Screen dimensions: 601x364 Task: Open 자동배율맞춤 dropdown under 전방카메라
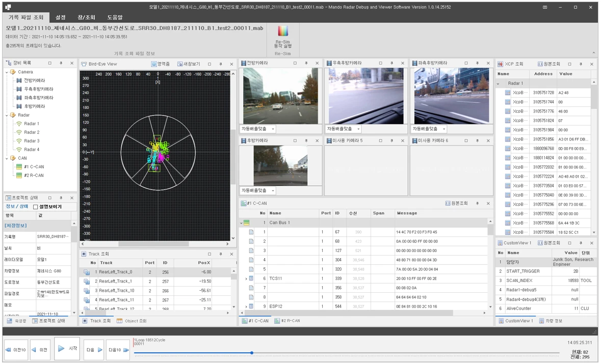click(x=273, y=129)
